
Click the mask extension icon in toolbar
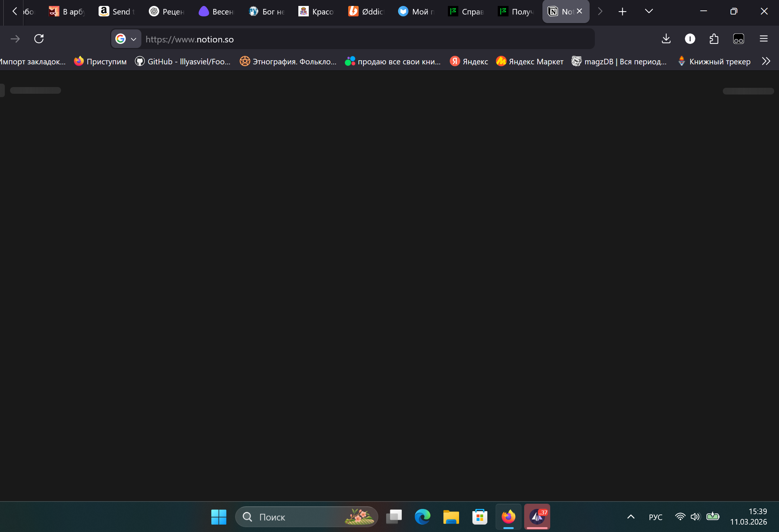point(738,39)
